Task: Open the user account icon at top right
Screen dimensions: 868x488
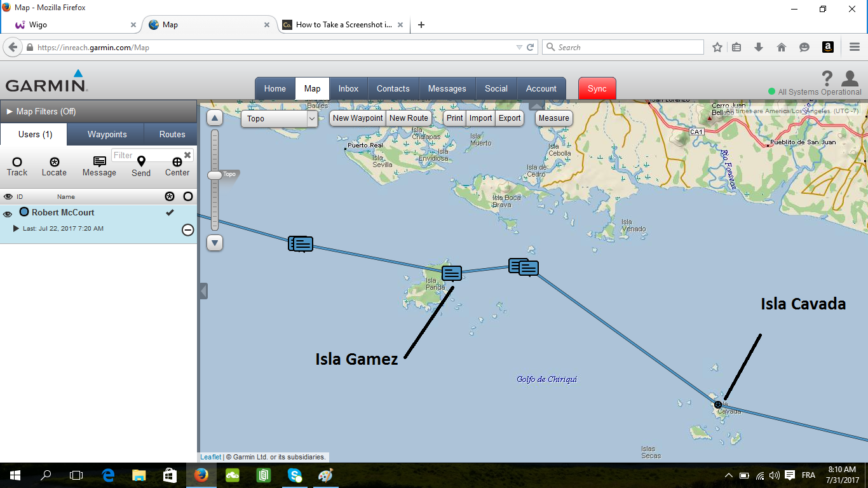Action: pos(850,79)
